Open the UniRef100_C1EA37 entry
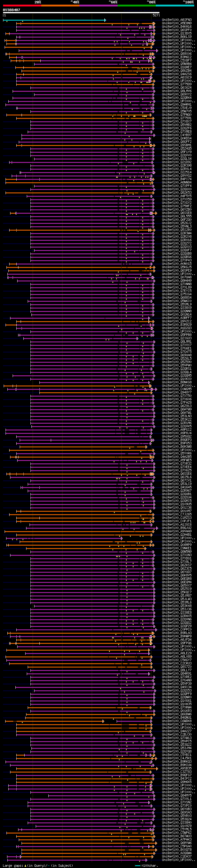 pyautogui.click(x=177, y=856)
